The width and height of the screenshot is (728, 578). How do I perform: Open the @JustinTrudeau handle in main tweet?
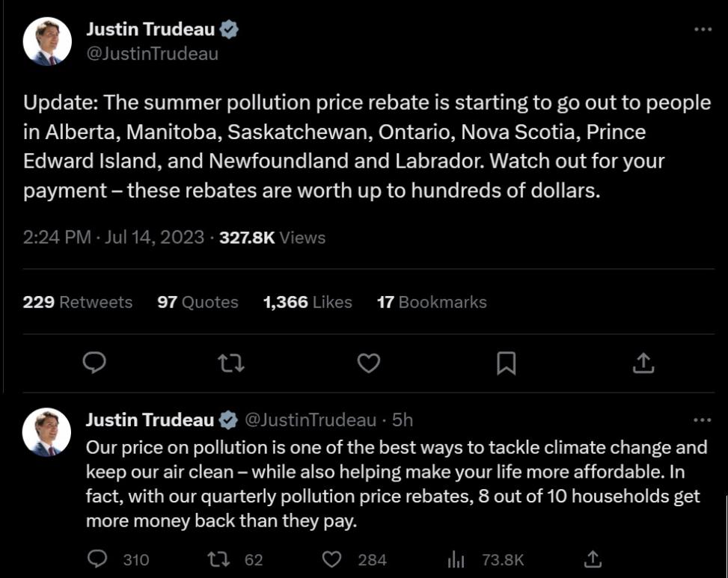tap(153, 54)
